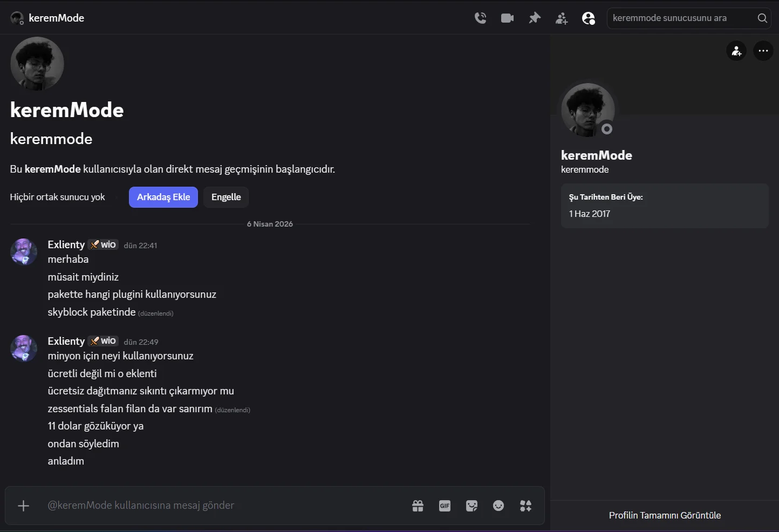Focus the keremmode sunucusunu ara search box
Screen dimensions: 779x532
click(x=689, y=18)
